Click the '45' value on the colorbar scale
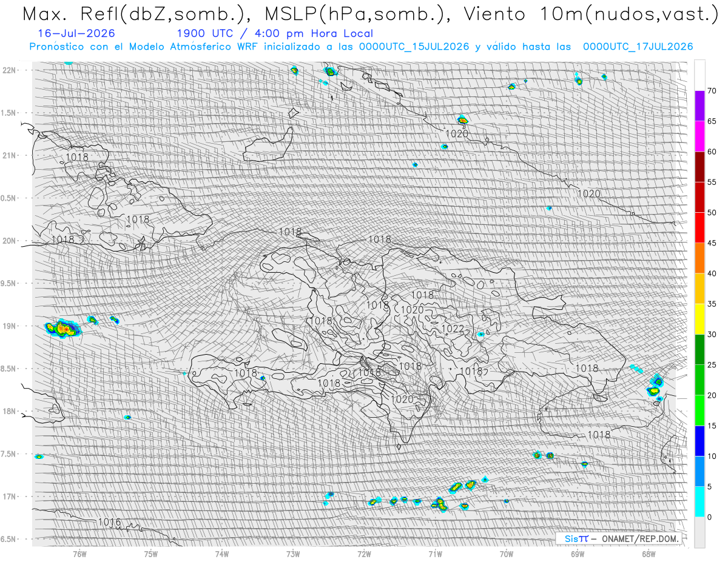 (x=712, y=243)
